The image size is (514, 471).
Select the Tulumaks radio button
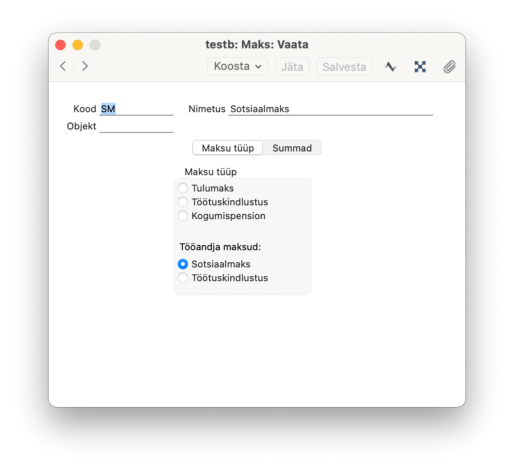(183, 188)
